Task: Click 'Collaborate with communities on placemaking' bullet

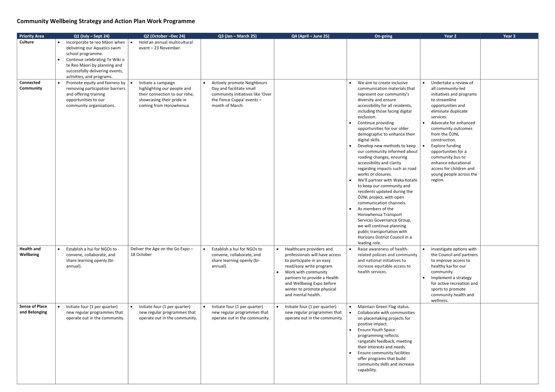Action: [x=386, y=318]
